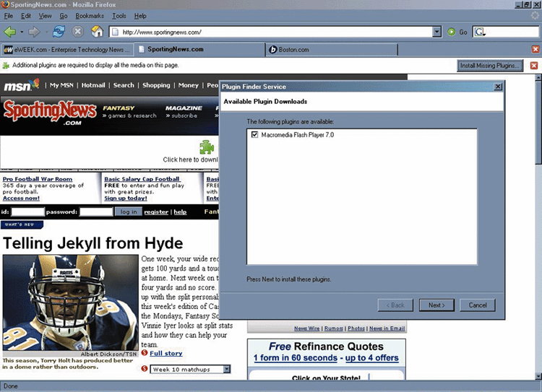This screenshot has width=542, height=392.
Task: Expand the address bar URL dropdown
Action: click(x=437, y=32)
